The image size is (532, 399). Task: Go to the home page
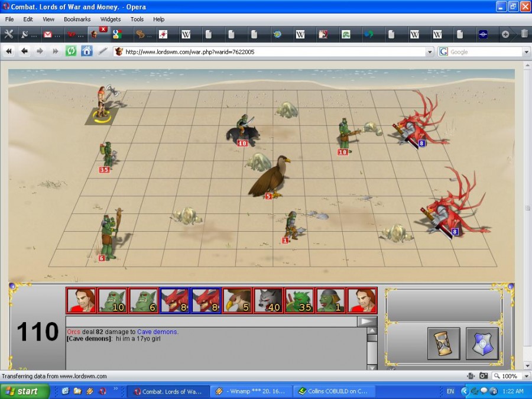[86, 51]
